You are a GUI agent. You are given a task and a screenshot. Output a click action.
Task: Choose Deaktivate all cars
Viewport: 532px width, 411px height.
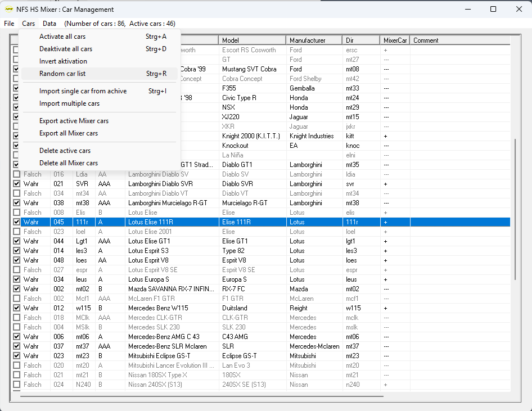point(100,49)
